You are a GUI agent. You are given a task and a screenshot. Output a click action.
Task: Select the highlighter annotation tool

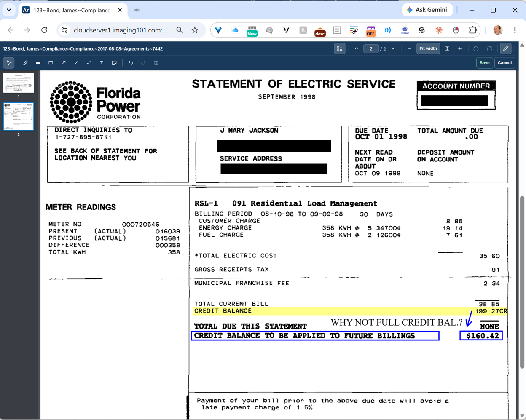[x=25, y=63]
